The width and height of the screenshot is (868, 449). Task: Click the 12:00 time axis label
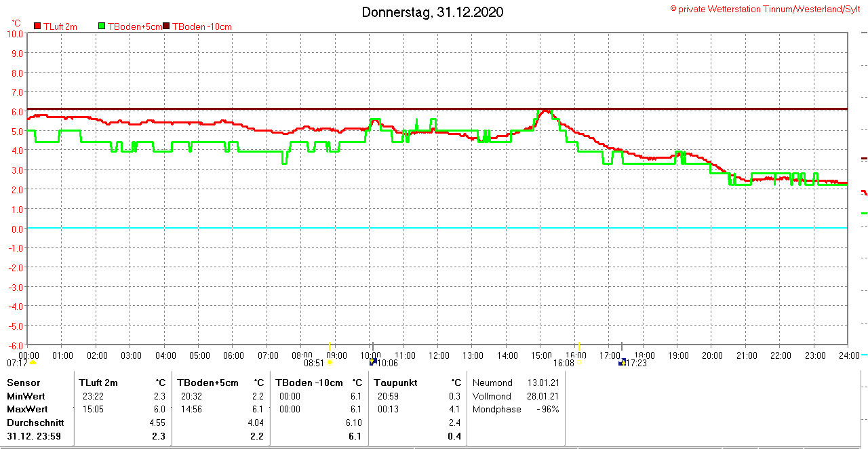(x=439, y=355)
